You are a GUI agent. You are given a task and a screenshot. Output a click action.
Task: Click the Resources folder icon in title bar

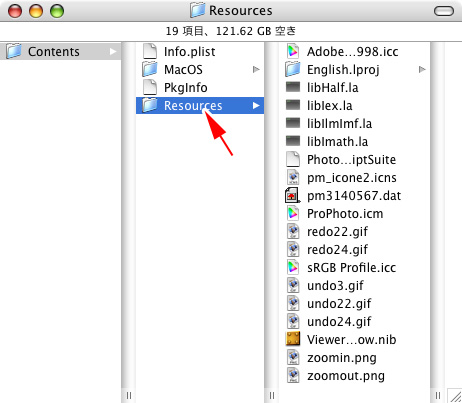click(x=198, y=10)
